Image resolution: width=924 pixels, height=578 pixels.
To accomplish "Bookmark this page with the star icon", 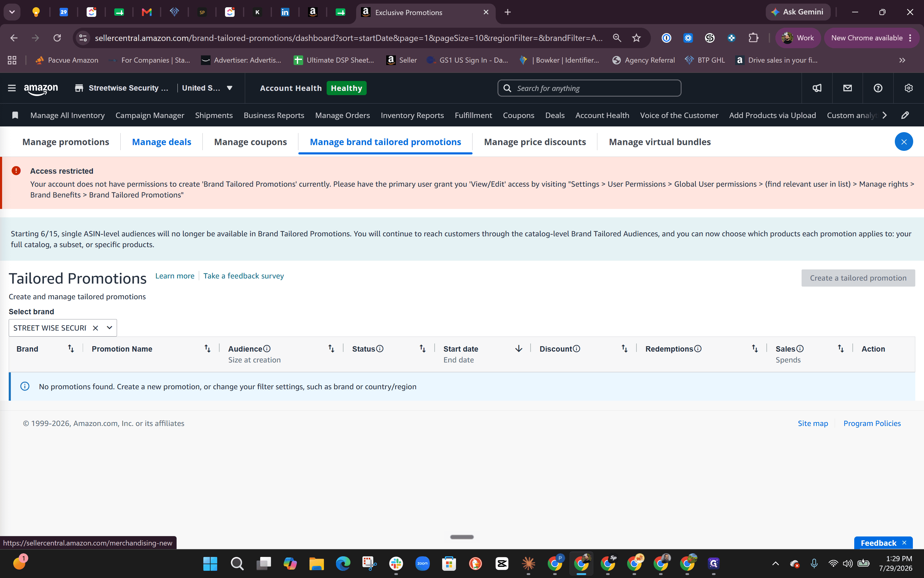I will click(x=636, y=38).
